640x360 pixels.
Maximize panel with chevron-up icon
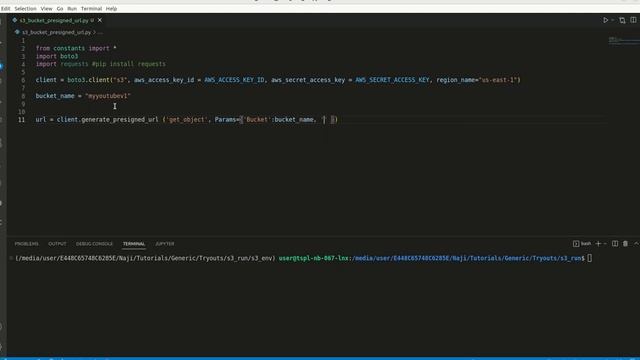click(636, 244)
